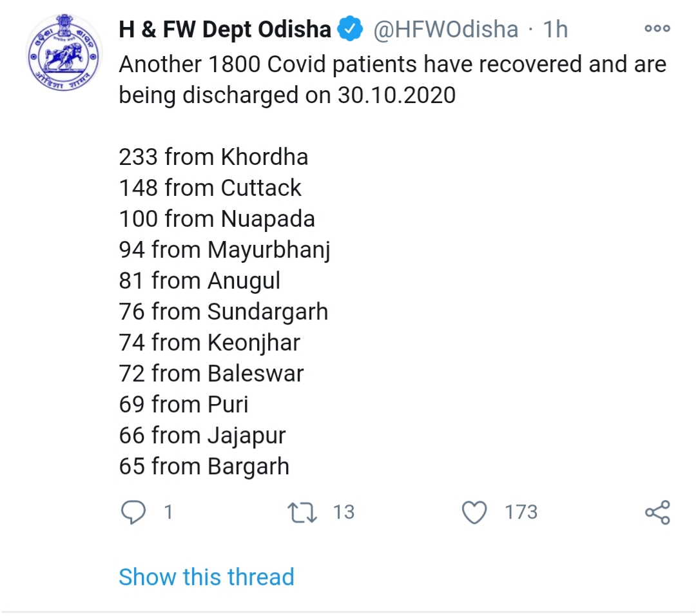
Task: Click the H & FW Dept Odisha account name
Action: pyautogui.click(x=225, y=30)
